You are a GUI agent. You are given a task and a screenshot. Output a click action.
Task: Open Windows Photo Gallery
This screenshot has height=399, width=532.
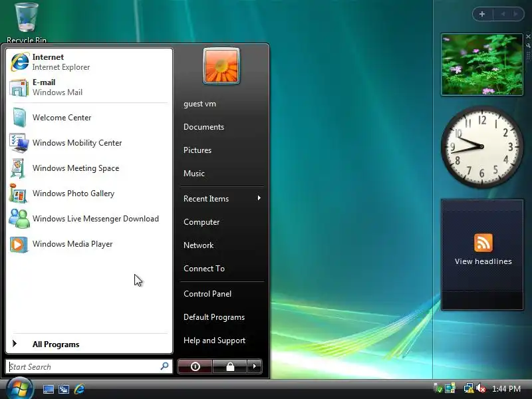pos(89,194)
